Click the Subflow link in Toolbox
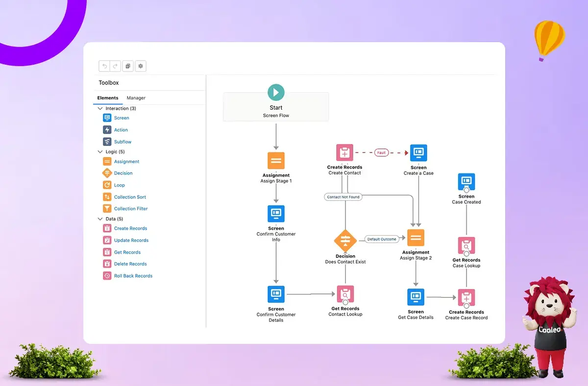588x386 pixels. (123, 142)
